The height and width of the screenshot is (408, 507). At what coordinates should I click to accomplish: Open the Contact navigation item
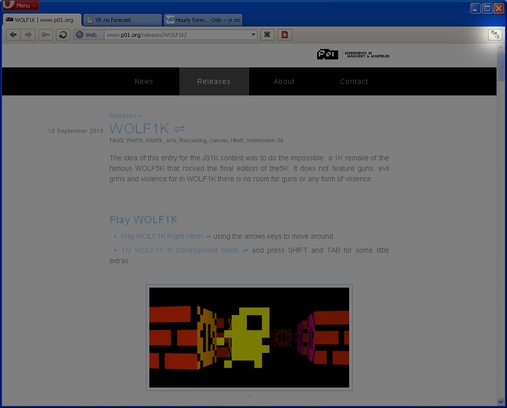coord(354,81)
